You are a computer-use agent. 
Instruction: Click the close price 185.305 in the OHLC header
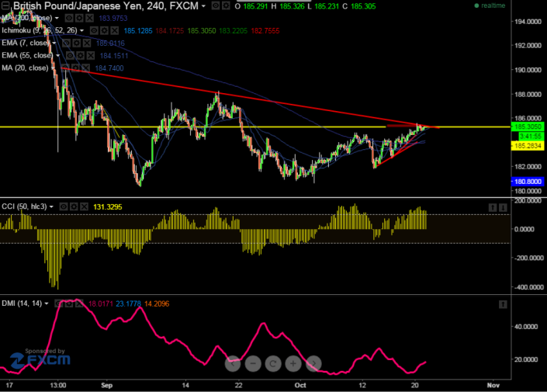coord(363,6)
